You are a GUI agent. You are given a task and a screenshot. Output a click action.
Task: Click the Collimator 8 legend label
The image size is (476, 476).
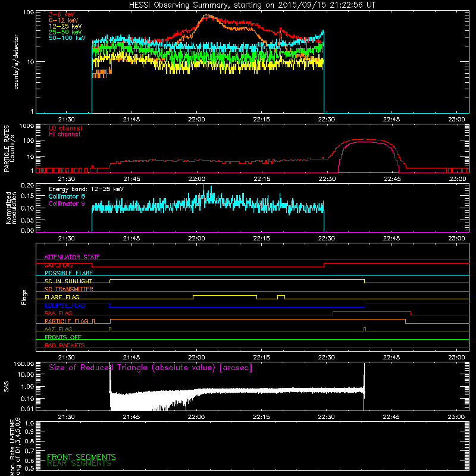coord(67,196)
